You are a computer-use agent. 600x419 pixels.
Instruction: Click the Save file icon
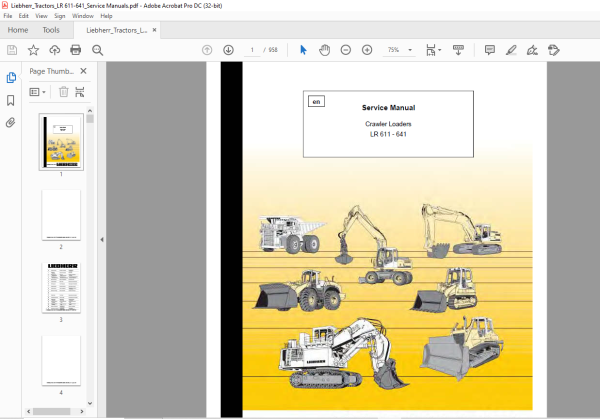[x=12, y=50]
